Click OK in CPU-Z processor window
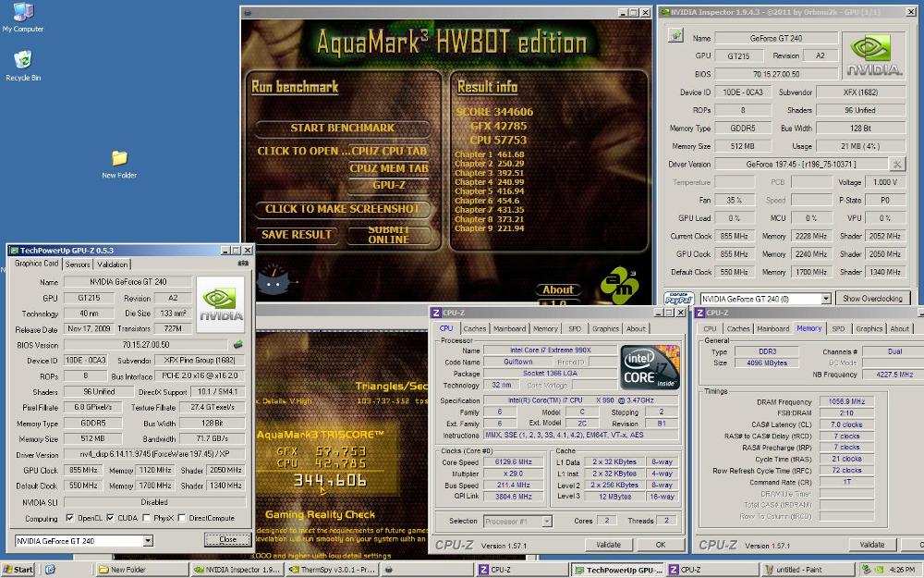The image size is (924, 578). coord(661,545)
